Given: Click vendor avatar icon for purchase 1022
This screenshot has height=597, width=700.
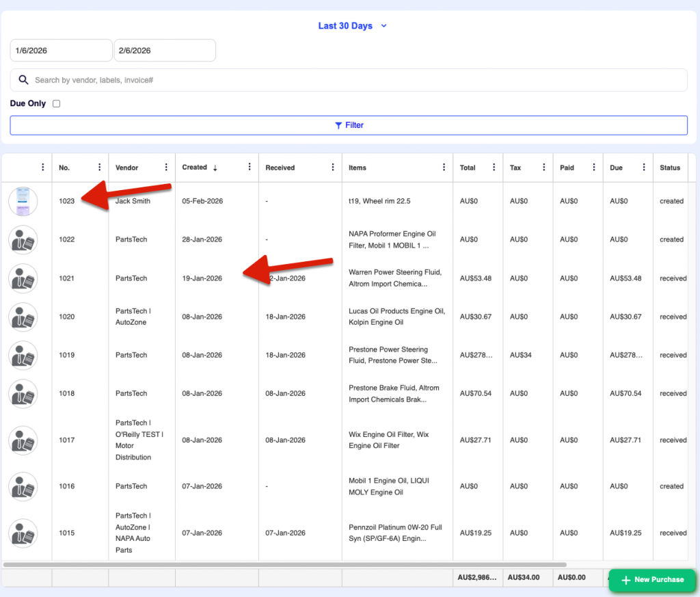Looking at the screenshot, I should (x=23, y=240).
